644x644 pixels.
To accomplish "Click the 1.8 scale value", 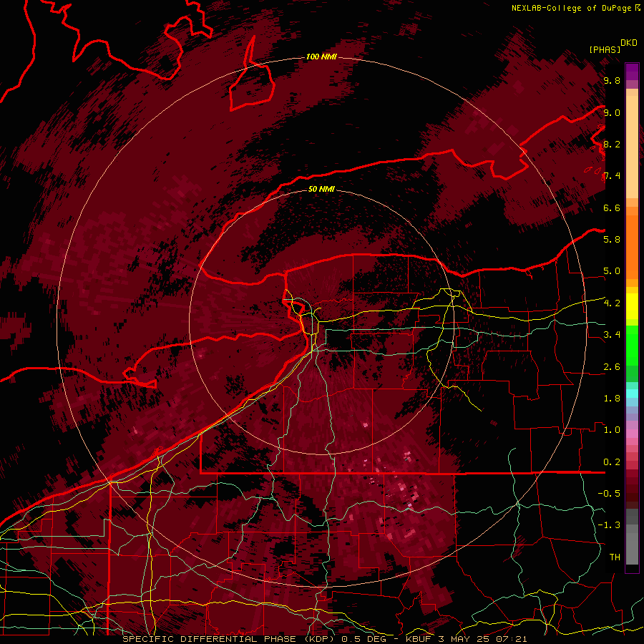I will 612,399.
